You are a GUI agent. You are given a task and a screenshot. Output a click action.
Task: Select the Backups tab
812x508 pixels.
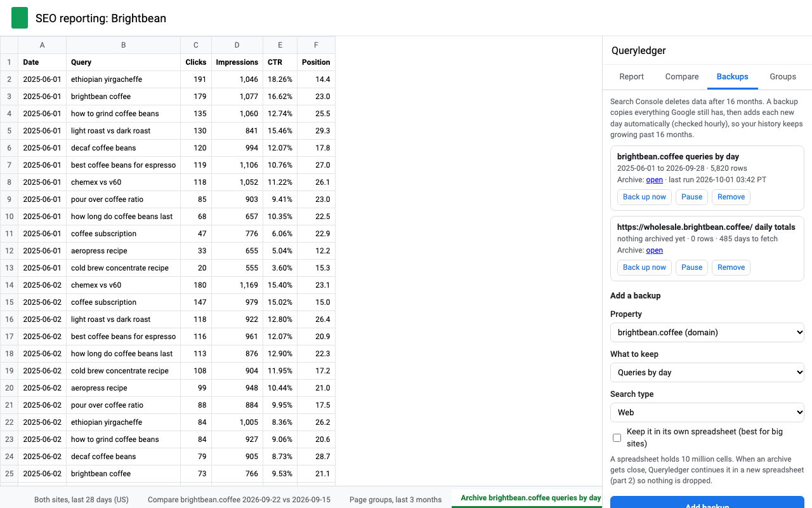732,77
